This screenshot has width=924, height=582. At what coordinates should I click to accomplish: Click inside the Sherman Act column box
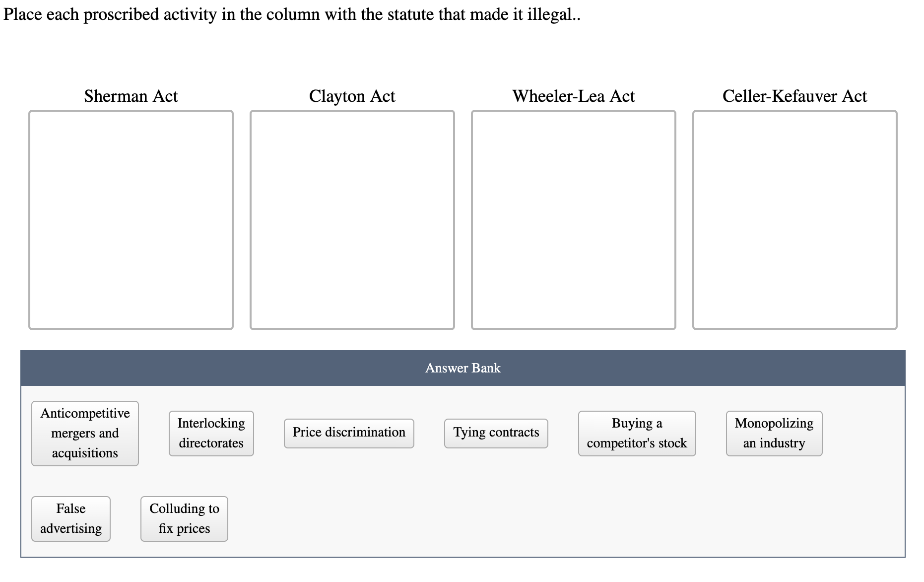tap(131, 218)
